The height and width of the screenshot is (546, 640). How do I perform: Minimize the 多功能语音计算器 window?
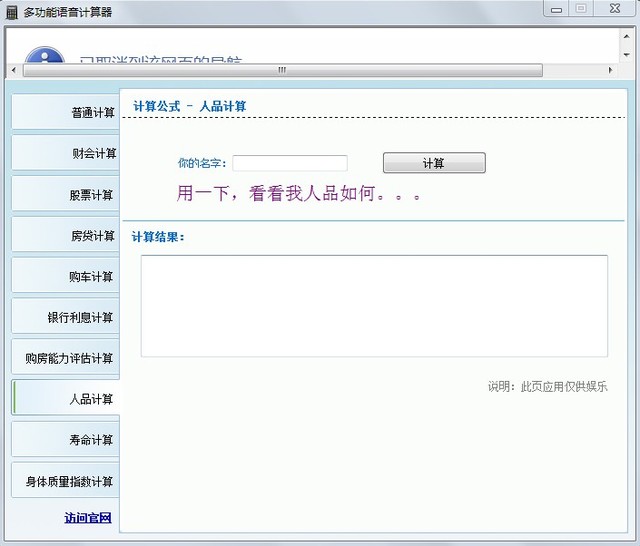[555, 8]
